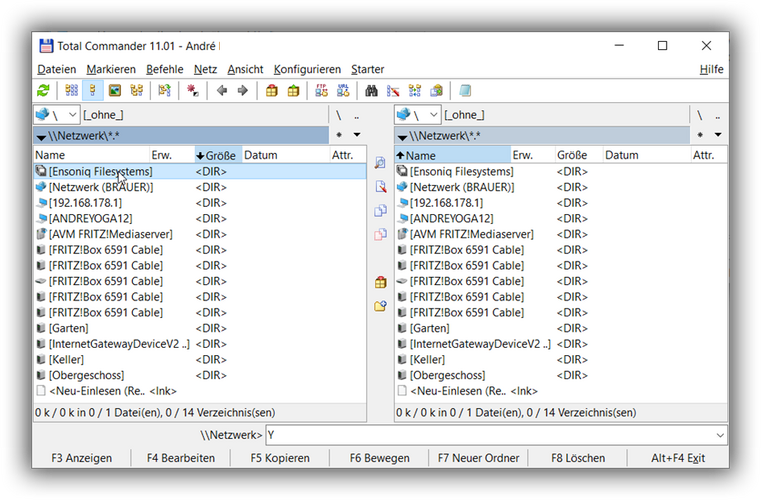Click the F6 Bewegen button
761x500 pixels.
(380, 458)
